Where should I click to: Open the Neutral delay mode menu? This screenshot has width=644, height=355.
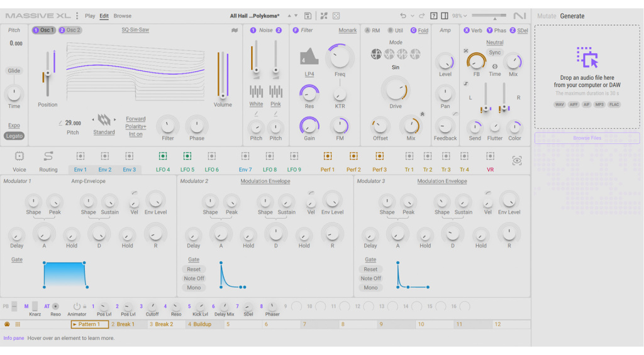(x=495, y=42)
